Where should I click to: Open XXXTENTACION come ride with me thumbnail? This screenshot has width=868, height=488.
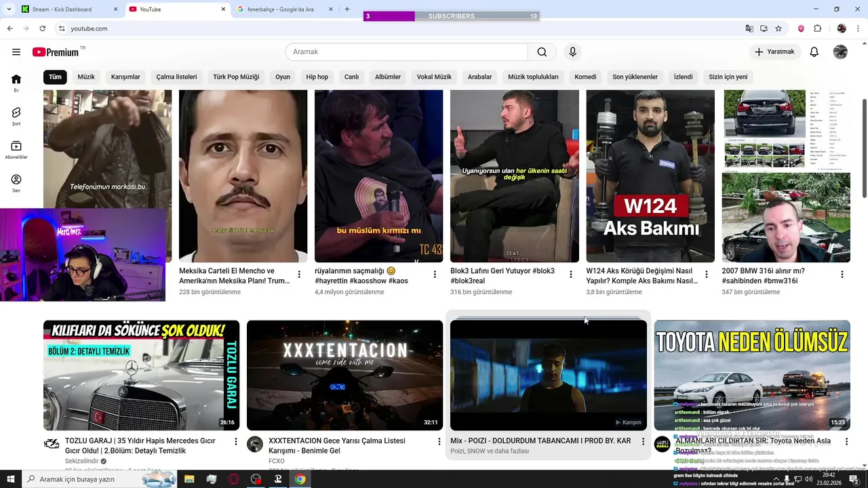tap(344, 375)
